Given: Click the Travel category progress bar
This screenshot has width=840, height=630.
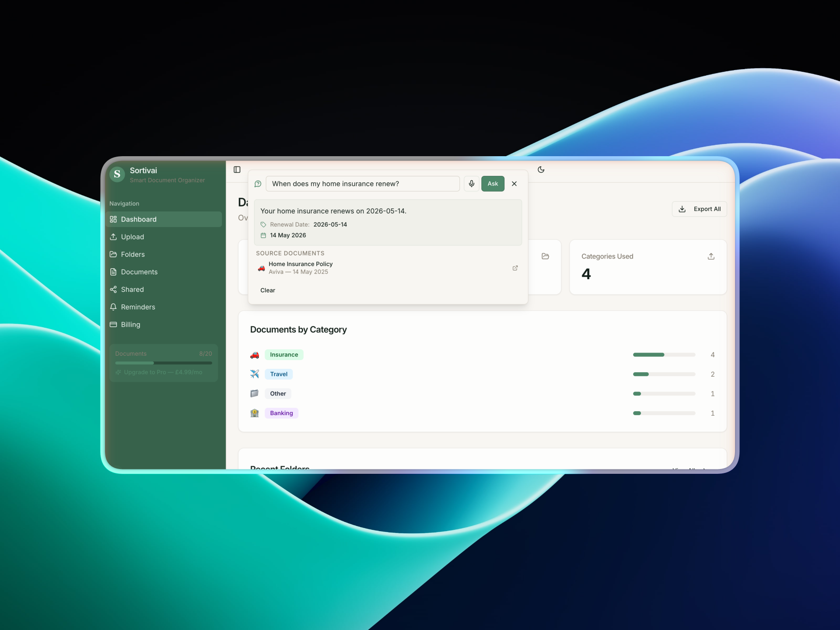Looking at the screenshot, I should [x=664, y=374].
